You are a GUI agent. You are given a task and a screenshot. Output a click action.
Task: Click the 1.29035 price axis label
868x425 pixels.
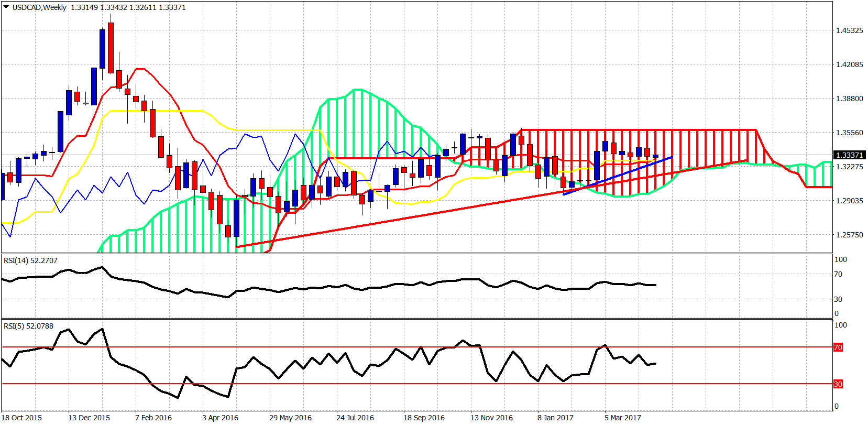pos(850,201)
